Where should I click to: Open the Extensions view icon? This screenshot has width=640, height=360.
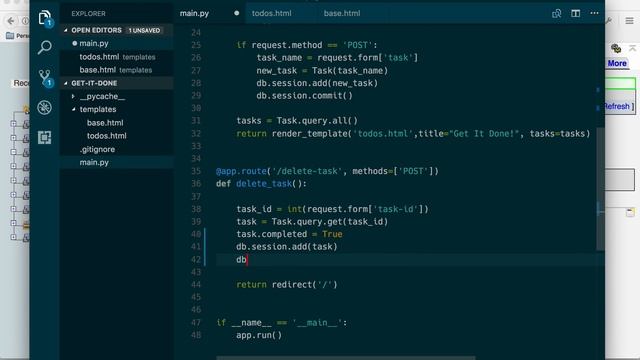pyautogui.click(x=44, y=138)
